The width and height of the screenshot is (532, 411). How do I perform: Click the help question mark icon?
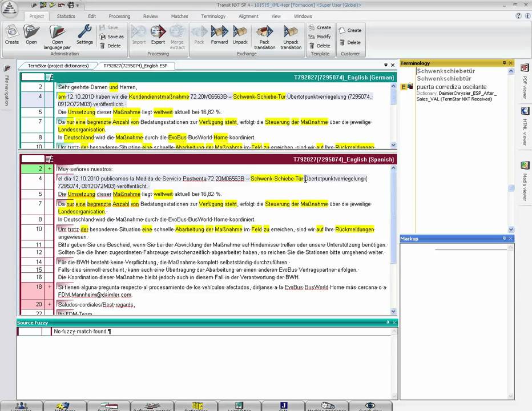[x=518, y=15]
